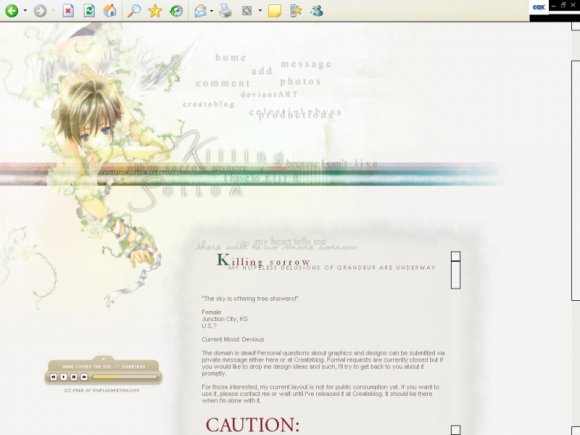The height and width of the screenshot is (435, 580).
Task: Seek using the yellow music progress bar
Action: pyautogui.click(x=125, y=377)
